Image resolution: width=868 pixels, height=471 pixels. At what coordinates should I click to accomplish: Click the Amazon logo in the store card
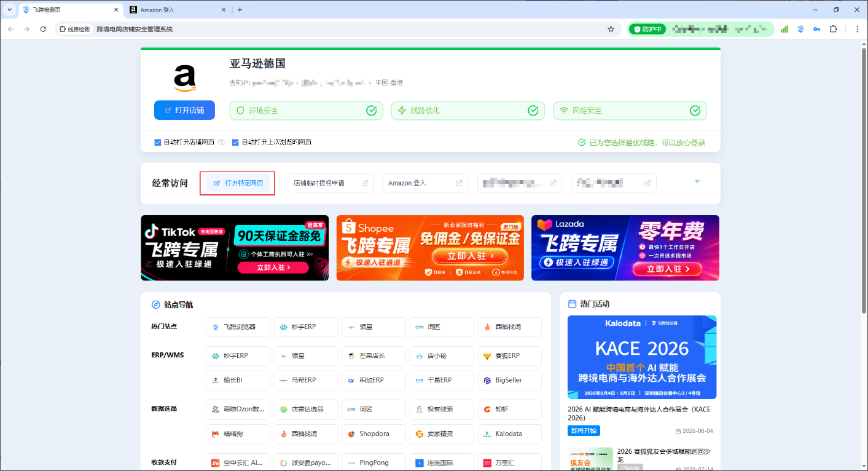184,77
